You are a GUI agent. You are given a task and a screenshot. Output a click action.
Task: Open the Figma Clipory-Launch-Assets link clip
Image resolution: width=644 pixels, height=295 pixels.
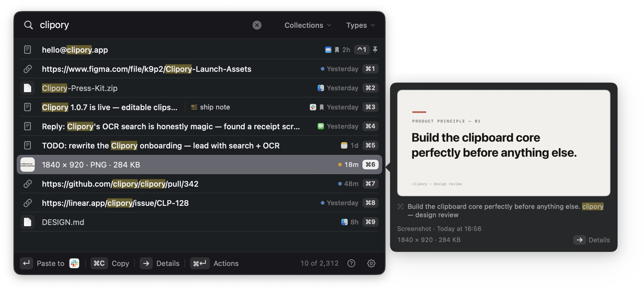point(199,69)
